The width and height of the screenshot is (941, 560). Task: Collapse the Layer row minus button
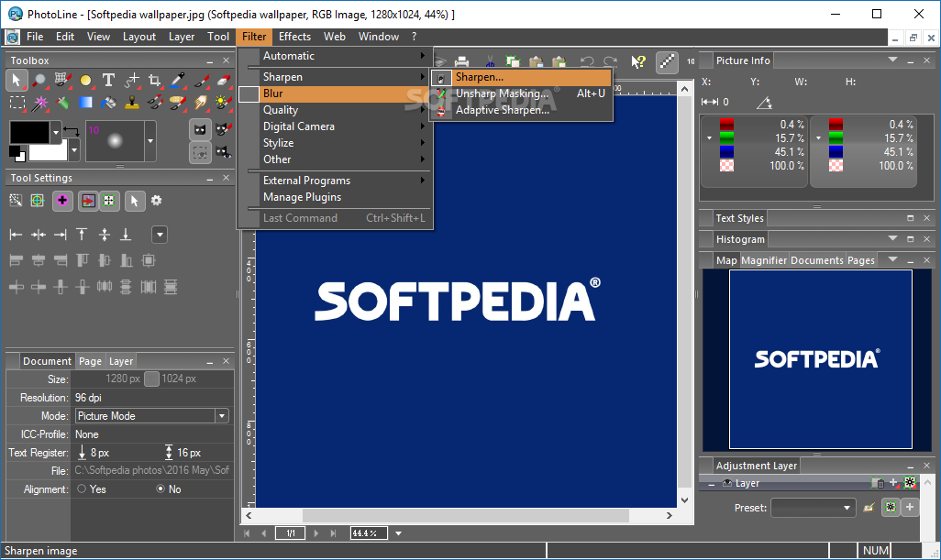point(712,483)
